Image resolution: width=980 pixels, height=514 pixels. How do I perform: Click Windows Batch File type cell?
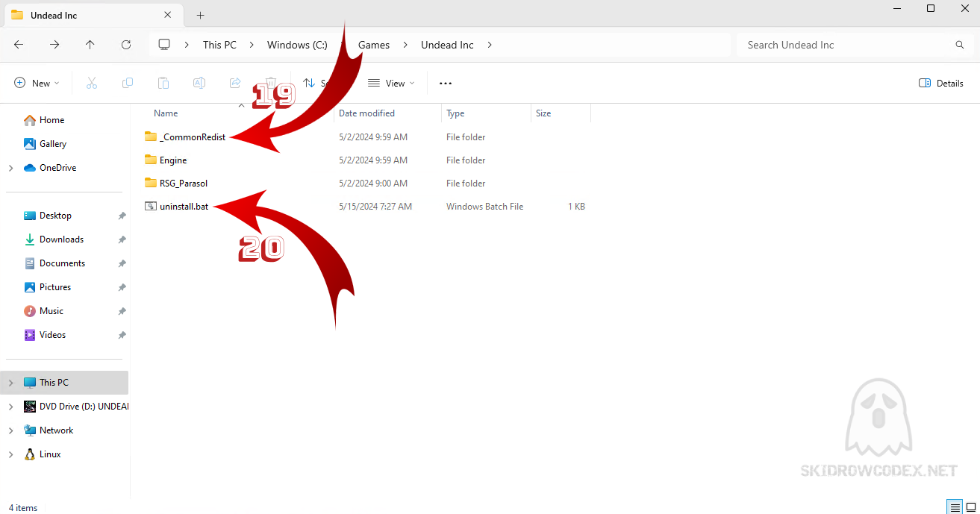[x=485, y=207]
